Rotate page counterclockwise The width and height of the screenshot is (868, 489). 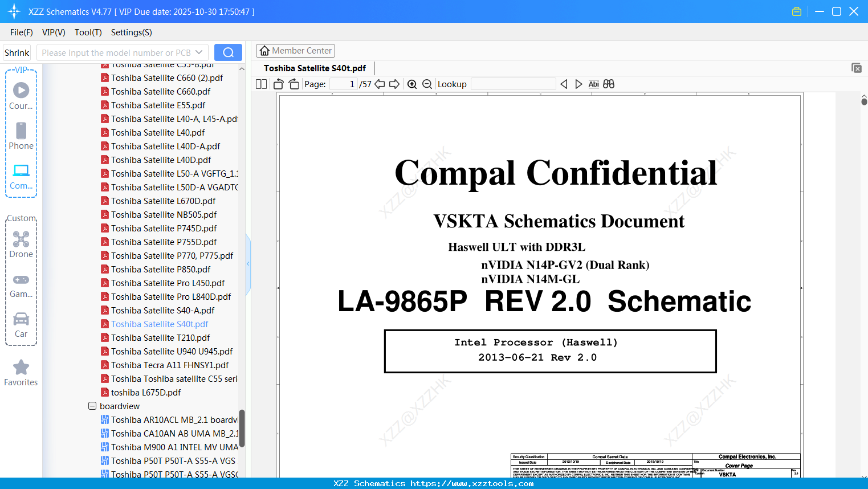pyautogui.click(x=279, y=84)
